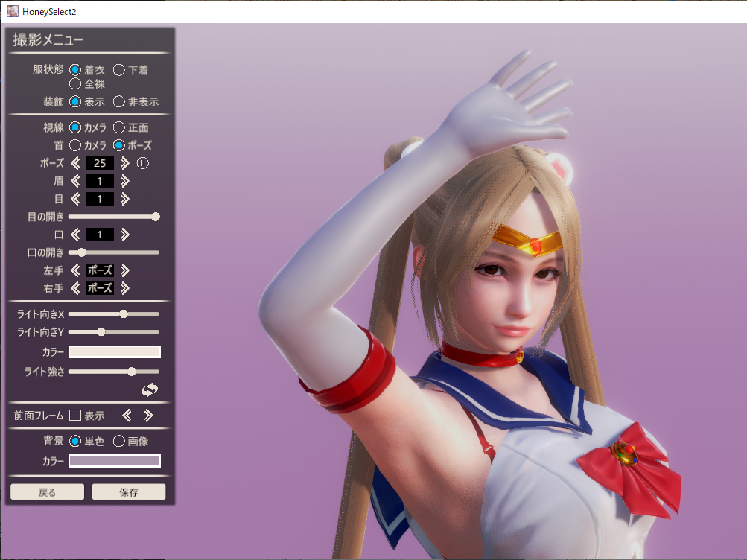Switch to next eye (目) type
This screenshot has height=560, width=747.
click(125, 199)
